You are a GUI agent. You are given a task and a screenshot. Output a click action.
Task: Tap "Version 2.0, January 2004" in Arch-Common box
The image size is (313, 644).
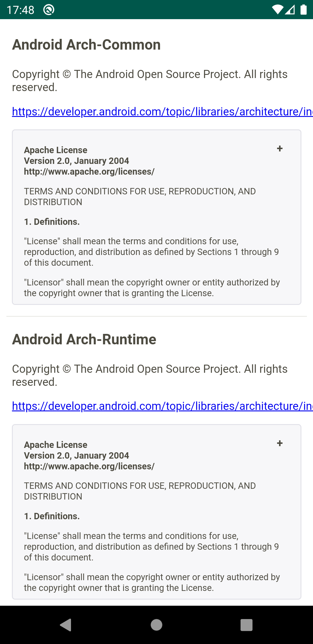tap(77, 161)
